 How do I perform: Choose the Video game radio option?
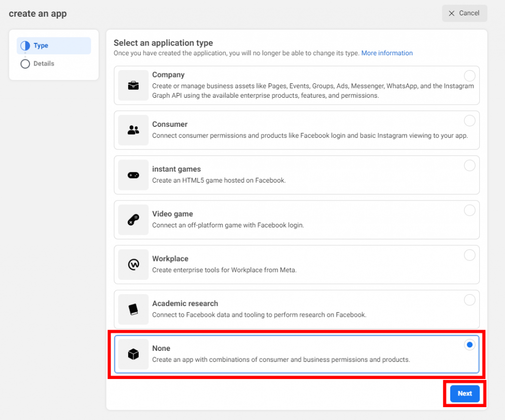pos(469,210)
